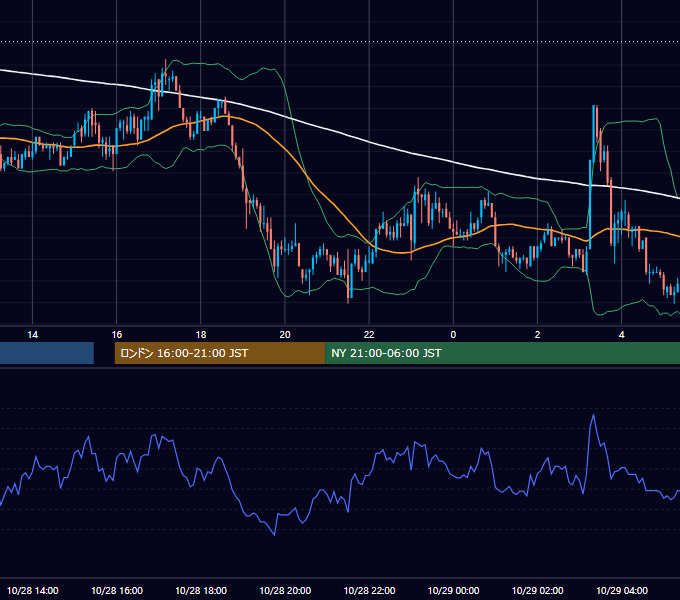The image size is (680, 600).
Task: Click the 18 hour axis label
Action: tap(201, 335)
